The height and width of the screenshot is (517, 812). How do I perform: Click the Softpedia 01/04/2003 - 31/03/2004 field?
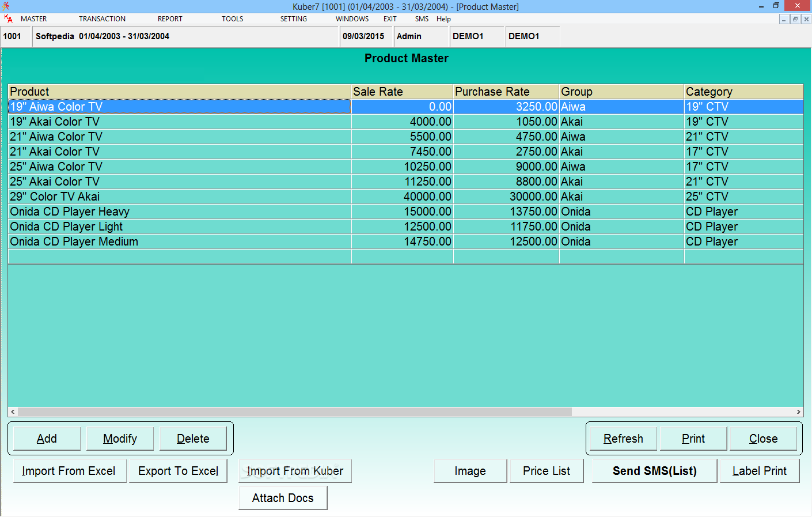[x=185, y=36]
